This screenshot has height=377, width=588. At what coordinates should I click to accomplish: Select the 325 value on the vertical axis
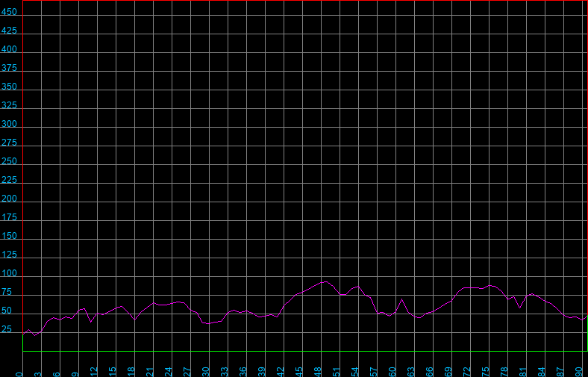pyautogui.click(x=9, y=105)
